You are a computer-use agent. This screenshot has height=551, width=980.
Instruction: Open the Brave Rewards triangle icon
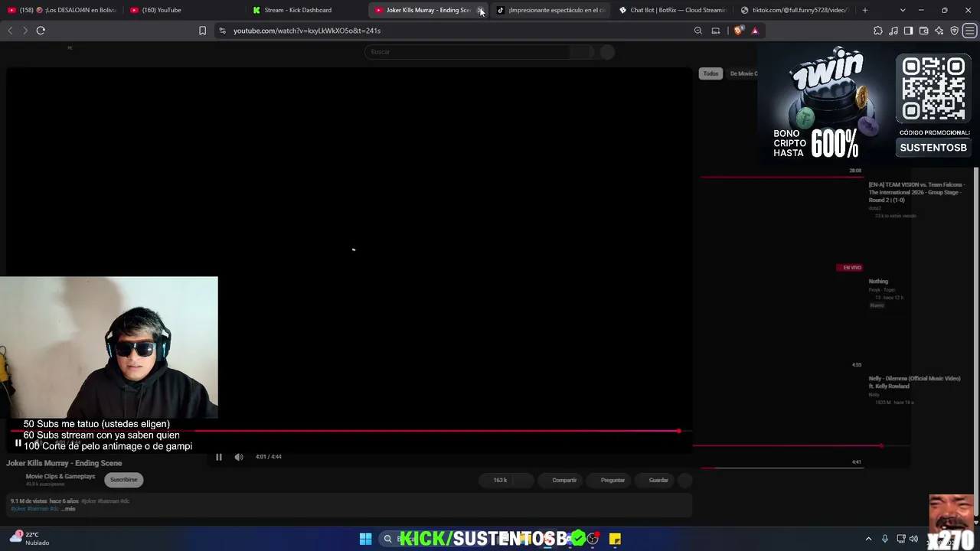[755, 31]
